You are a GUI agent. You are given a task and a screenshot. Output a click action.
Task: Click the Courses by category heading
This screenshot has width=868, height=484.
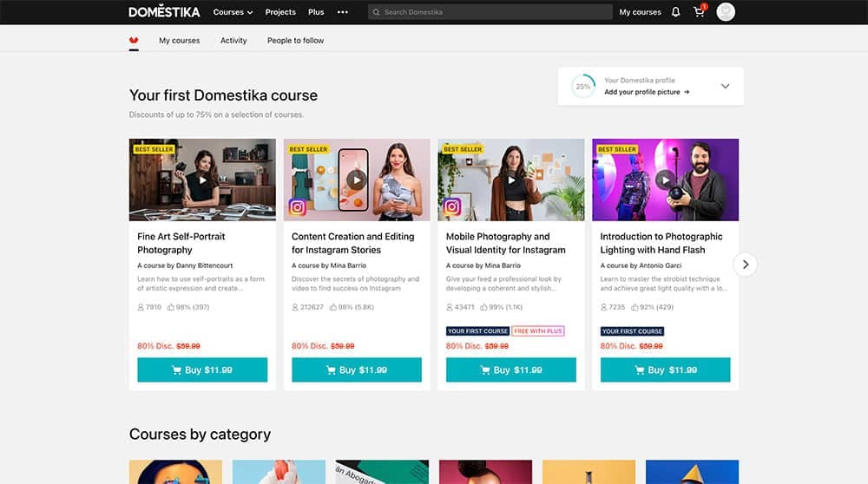(x=200, y=435)
